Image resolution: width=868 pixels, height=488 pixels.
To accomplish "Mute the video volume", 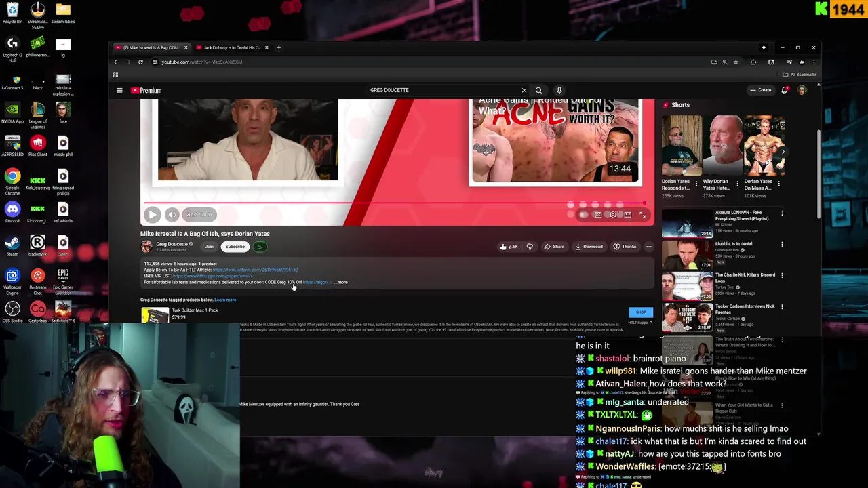I will click(172, 215).
